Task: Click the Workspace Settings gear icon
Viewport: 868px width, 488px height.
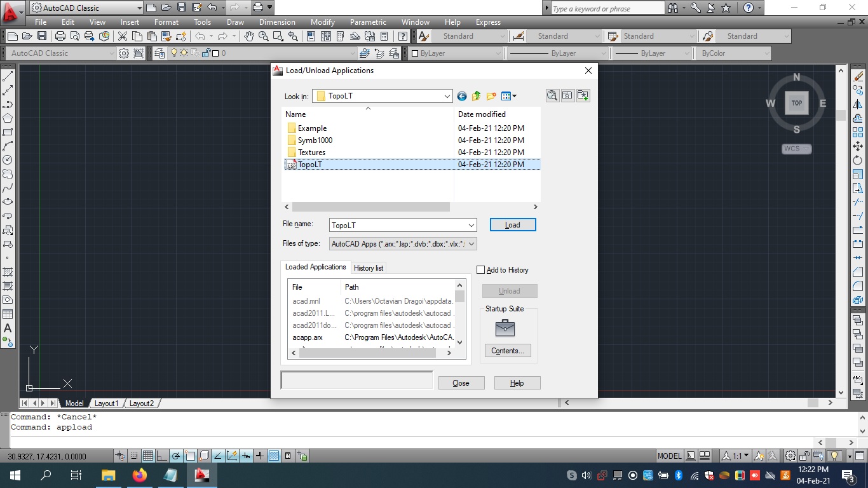Action: tap(124, 53)
